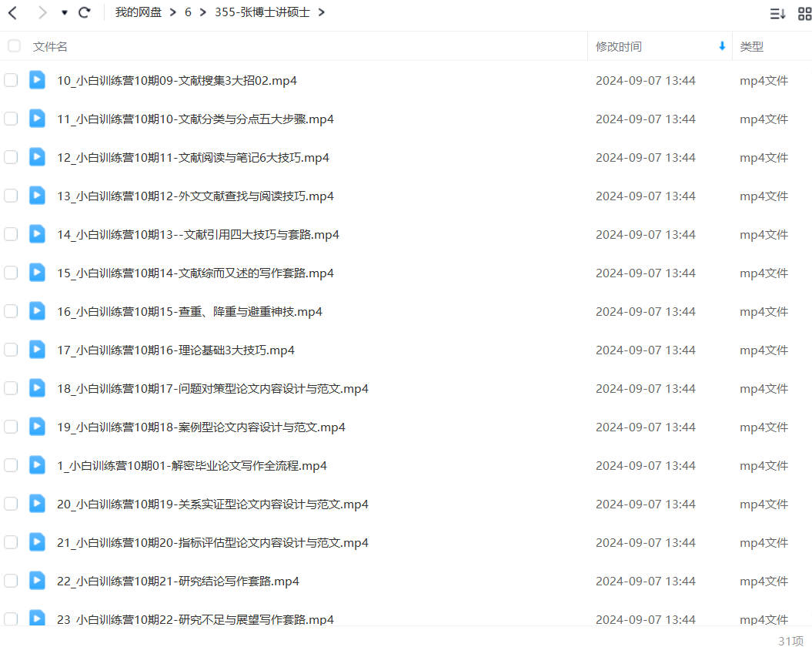Click 我的网盘 breadcrumb
The width and height of the screenshot is (812, 657).
[139, 12]
